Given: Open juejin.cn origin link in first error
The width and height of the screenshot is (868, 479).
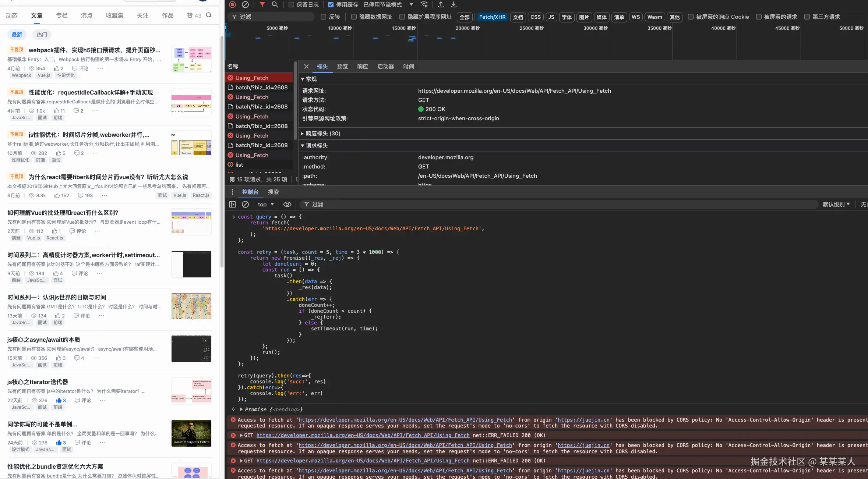Looking at the screenshot, I should pyautogui.click(x=583, y=420).
